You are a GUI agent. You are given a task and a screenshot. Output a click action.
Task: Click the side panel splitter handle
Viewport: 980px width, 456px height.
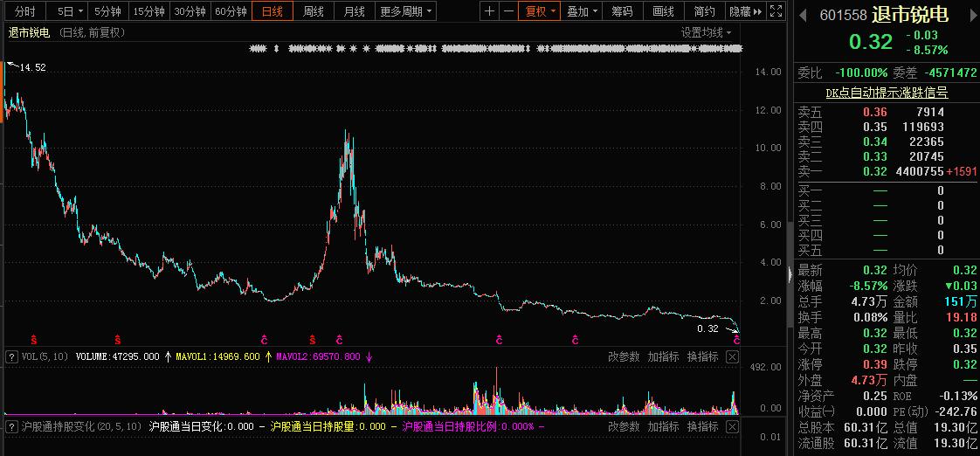pos(790,273)
